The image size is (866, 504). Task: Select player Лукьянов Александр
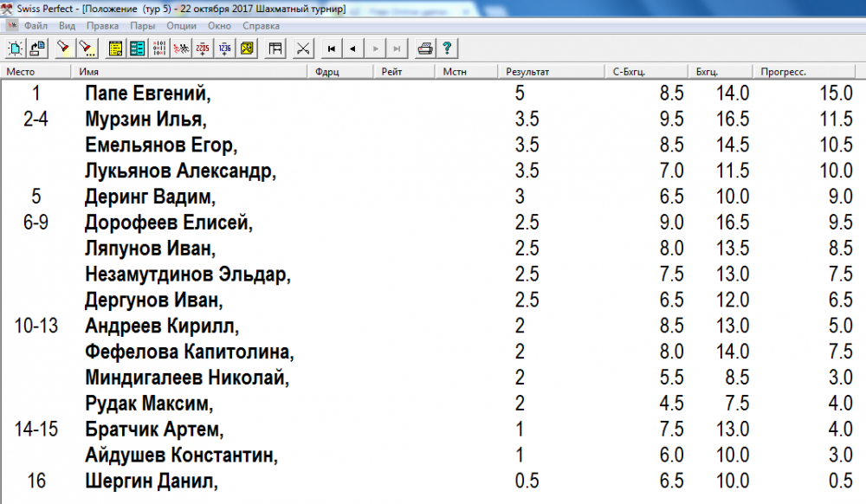[181, 171]
